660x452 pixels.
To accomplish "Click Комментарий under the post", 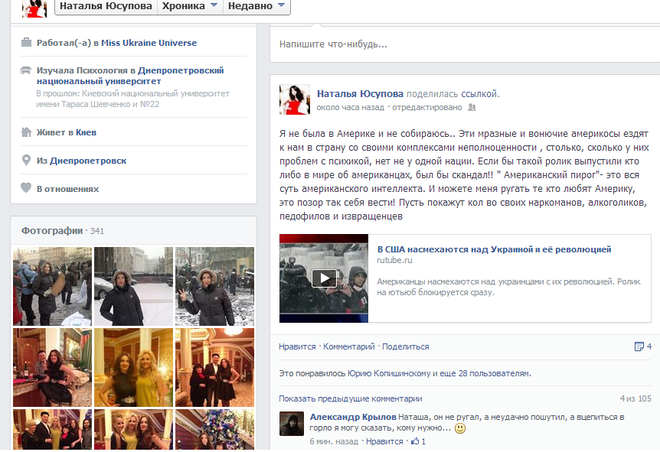I will [349, 346].
